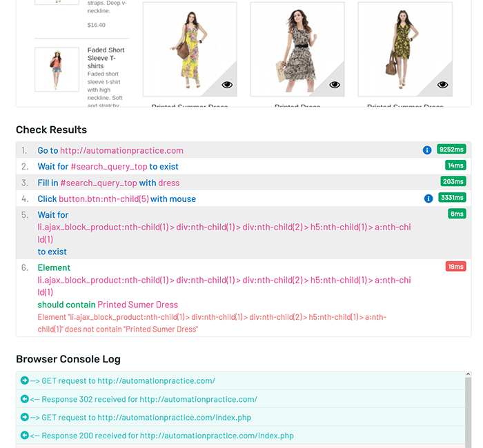Click the Faded Short Sleeve T-shirt thumbnail
This screenshot has height=448, width=483.
[x=57, y=70]
